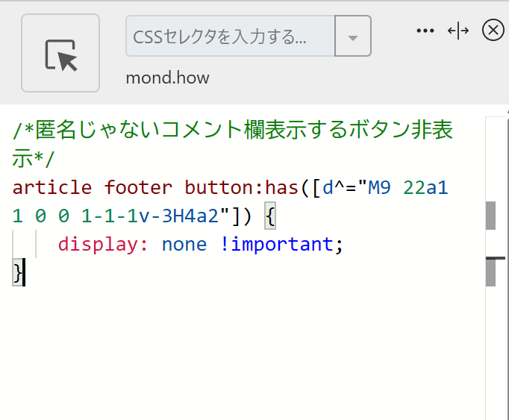Click the horizontal width-adjust arrows icon
Screen dimensions: 509x420
(458, 31)
